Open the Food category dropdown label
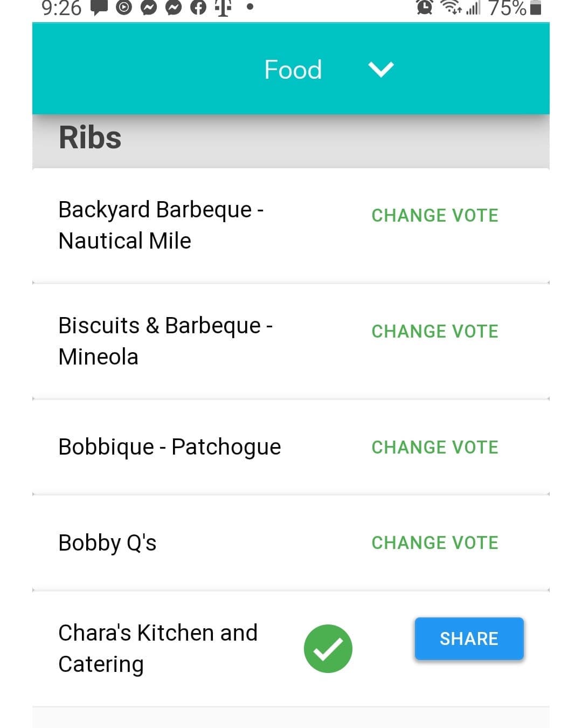Viewport: 582px width, 728px height. pyautogui.click(x=293, y=70)
